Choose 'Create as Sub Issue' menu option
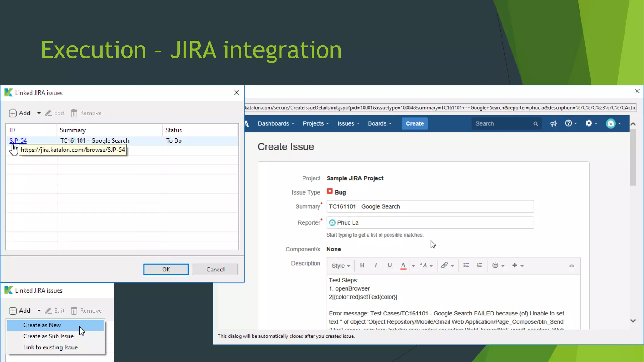The image size is (644, 362). (55, 336)
